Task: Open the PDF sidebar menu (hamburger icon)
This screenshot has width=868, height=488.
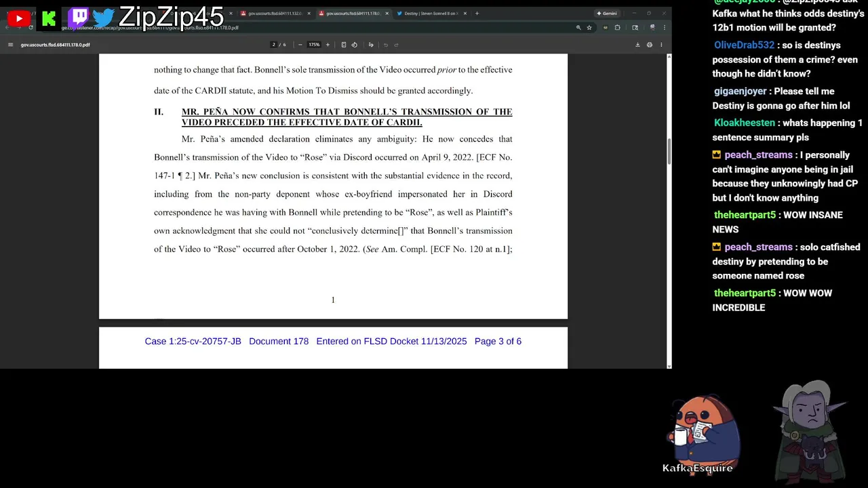Action: 10,45
